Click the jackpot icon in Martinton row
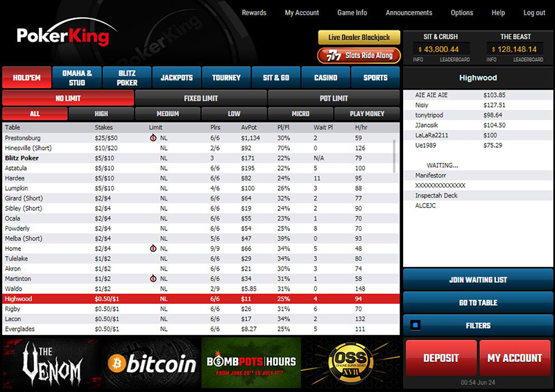Screen dimensions: 555x392 tap(153, 279)
